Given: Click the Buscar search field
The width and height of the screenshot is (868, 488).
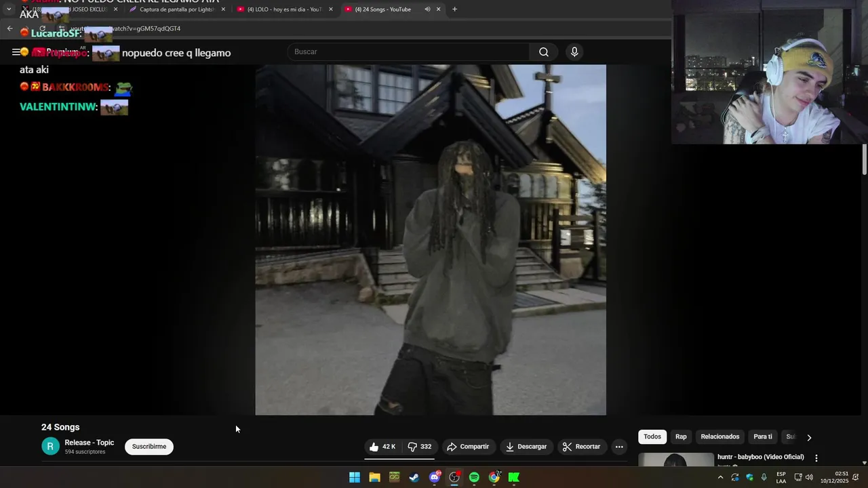Looking at the screenshot, I should coord(408,52).
